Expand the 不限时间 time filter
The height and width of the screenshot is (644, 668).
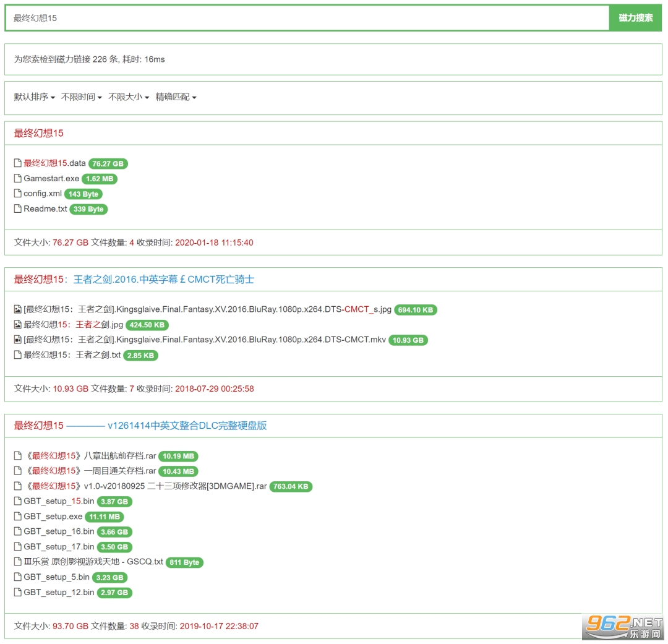[x=82, y=97]
